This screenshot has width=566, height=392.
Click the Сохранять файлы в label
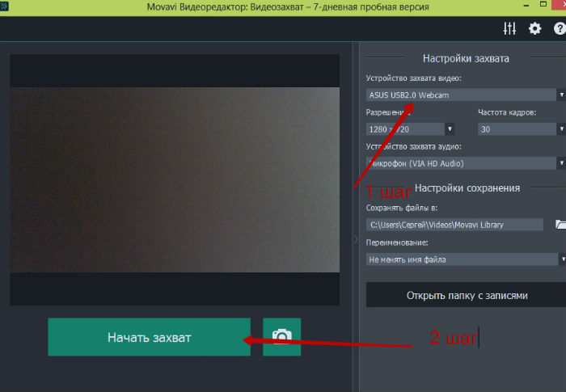tap(402, 208)
